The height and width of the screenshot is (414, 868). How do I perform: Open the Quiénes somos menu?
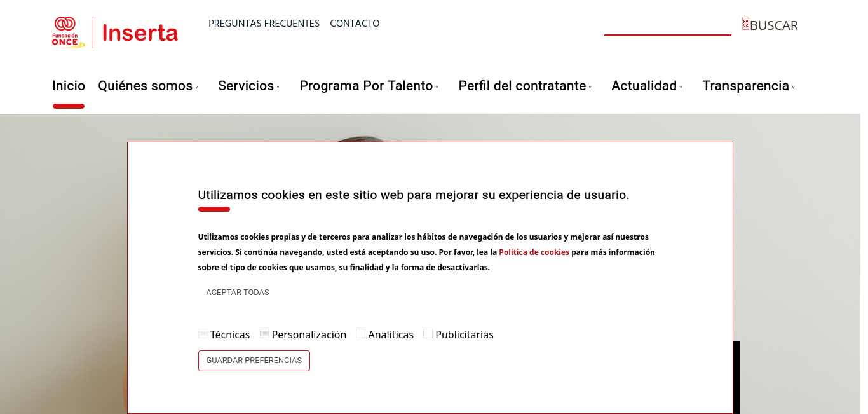(x=145, y=86)
